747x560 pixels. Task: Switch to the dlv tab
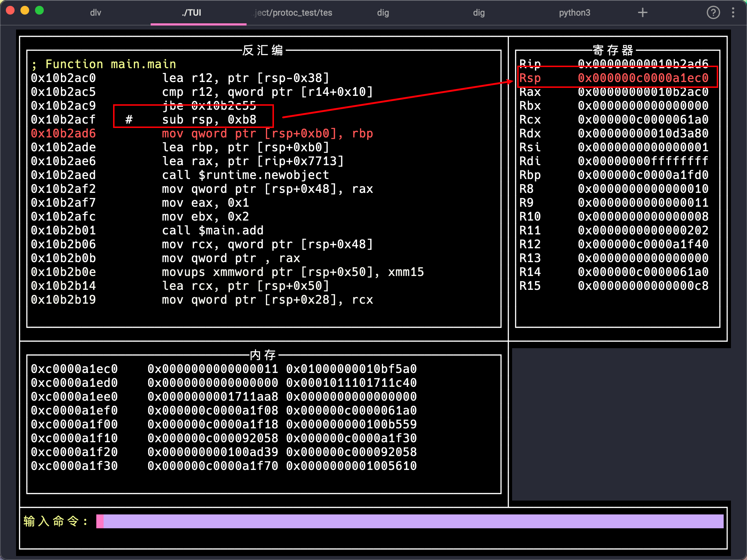pyautogui.click(x=96, y=13)
